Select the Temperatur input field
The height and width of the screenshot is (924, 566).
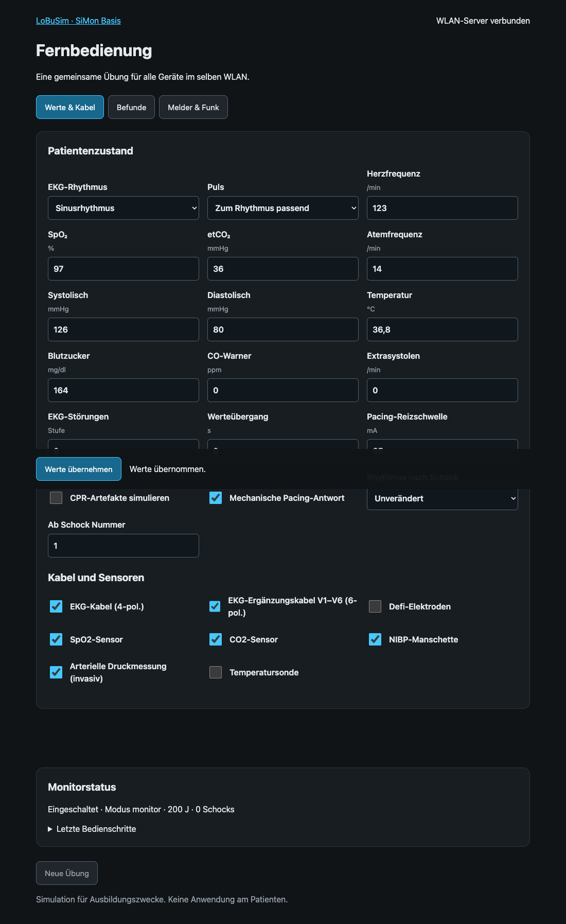click(443, 329)
